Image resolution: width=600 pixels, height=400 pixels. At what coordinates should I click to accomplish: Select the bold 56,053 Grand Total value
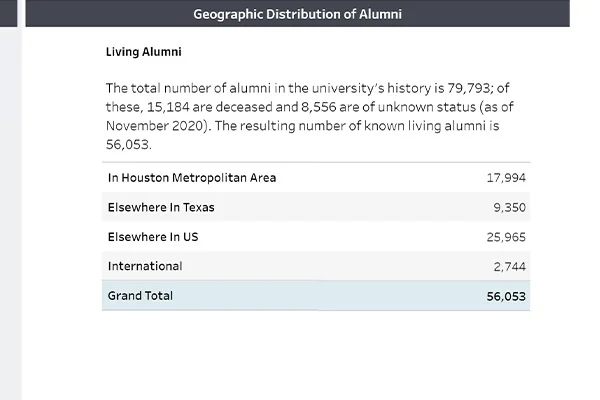tap(506, 296)
